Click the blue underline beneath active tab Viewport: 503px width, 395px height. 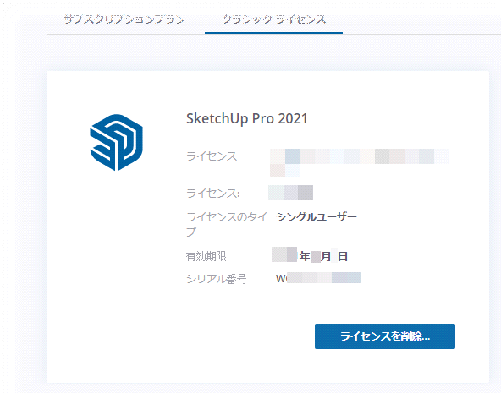pyautogui.click(x=274, y=33)
